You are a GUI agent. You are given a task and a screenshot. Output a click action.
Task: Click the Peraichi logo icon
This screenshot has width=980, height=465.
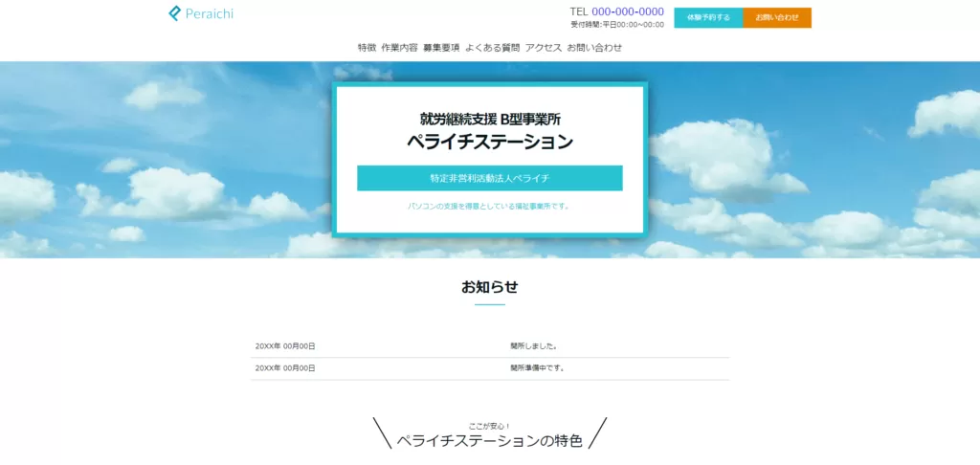pos(174,13)
